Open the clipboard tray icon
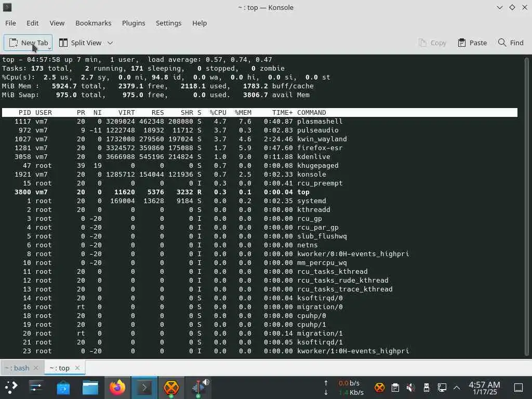 click(395, 388)
